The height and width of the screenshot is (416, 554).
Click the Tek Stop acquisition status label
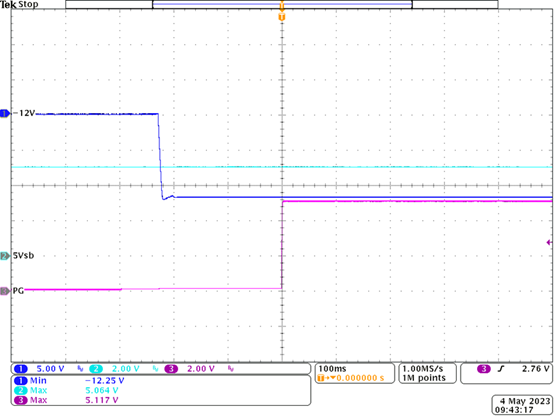[x=19, y=5]
